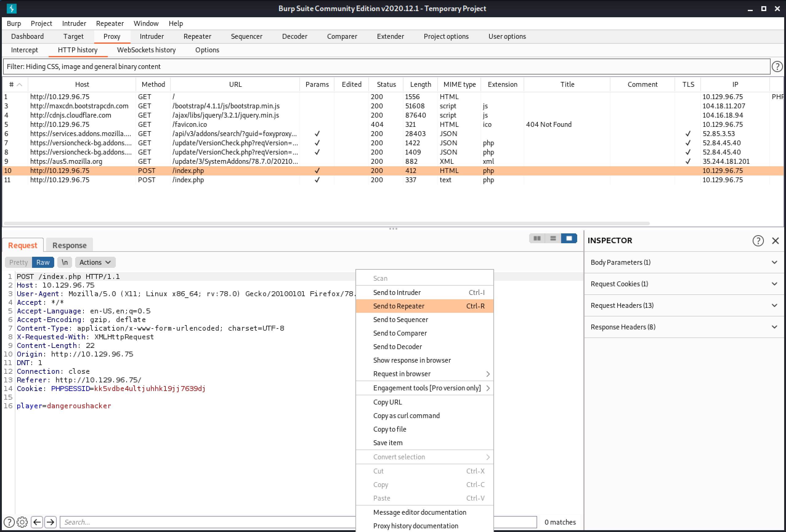Open the Burp menu

pyautogui.click(x=14, y=23)
